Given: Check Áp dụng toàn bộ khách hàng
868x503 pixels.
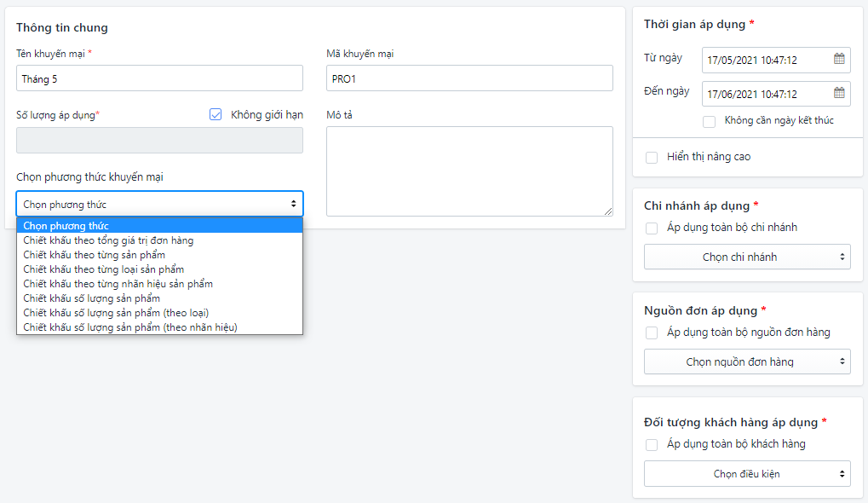Looking at the screenshot, I should 652,444.
